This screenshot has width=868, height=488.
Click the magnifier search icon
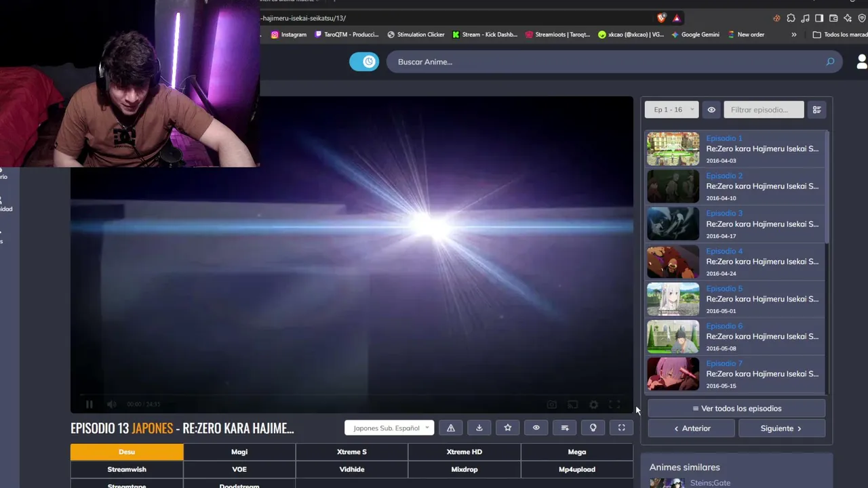(x=830, y=62)
